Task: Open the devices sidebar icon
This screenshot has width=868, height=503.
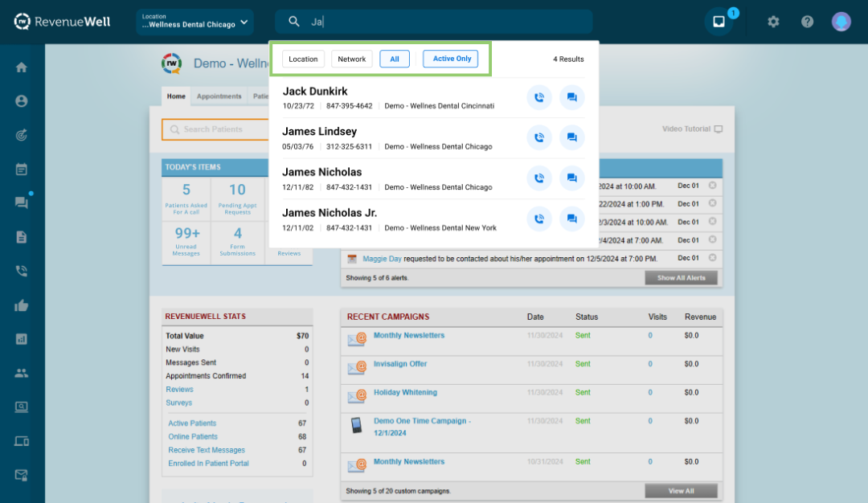Action: point(21,442)
